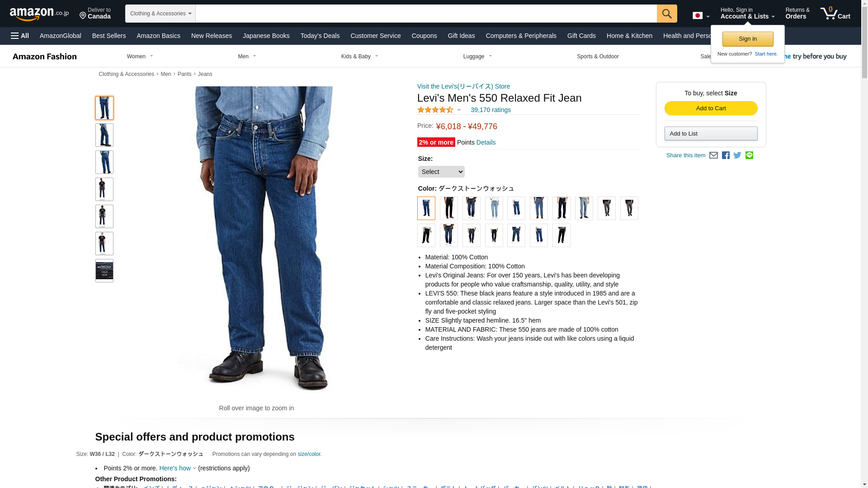Click into the search text field
Viewport: 868px width, 488px height.
tap(426, 14)
